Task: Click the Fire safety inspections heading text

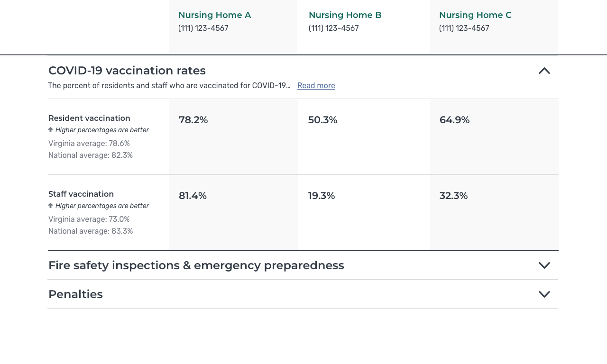Action: pos(196,265)
